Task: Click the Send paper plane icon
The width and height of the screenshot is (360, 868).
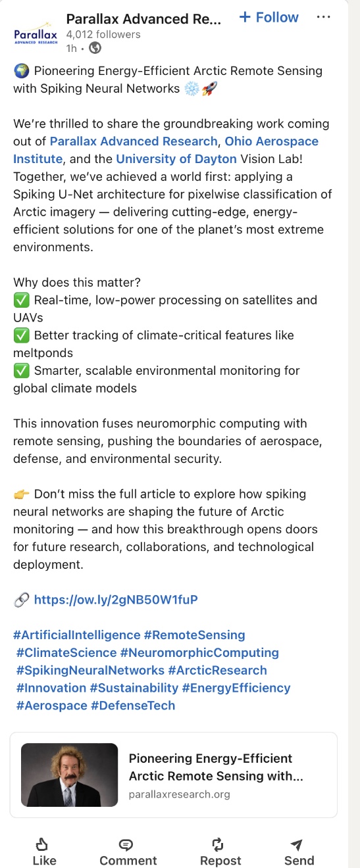Action: point(297,845)
